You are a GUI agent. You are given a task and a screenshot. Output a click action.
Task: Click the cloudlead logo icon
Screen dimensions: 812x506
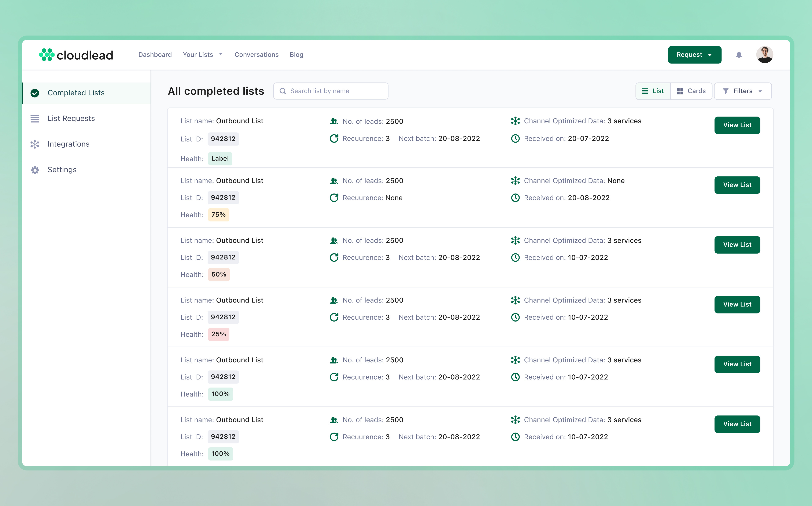(47, 55)
